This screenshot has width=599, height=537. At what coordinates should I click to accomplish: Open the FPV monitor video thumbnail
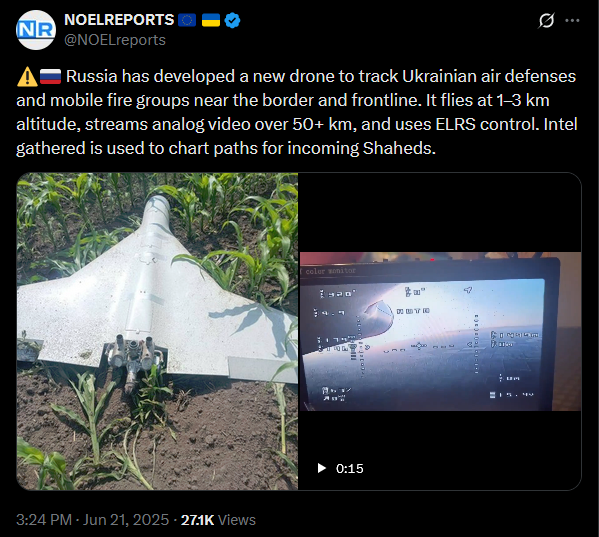tap(440, 331)
